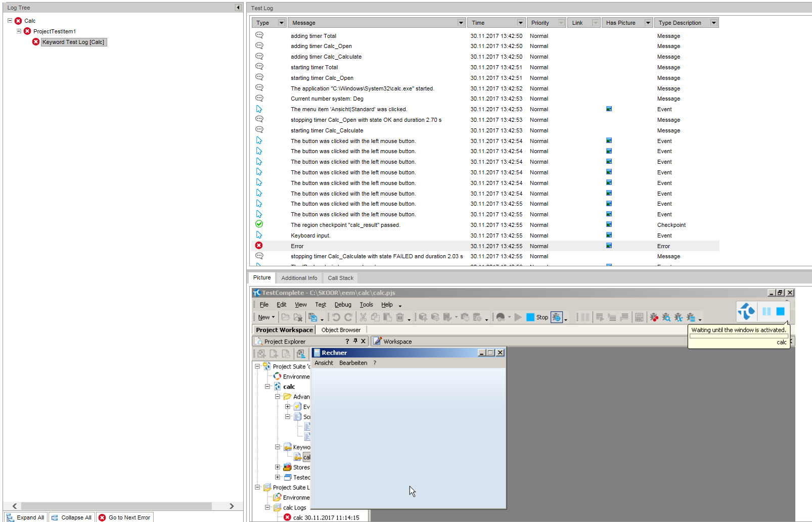Image resolution: width=812 pixels, height=522 pixels.
Task: Open the Type column filter dropdown
Action: 282,22
